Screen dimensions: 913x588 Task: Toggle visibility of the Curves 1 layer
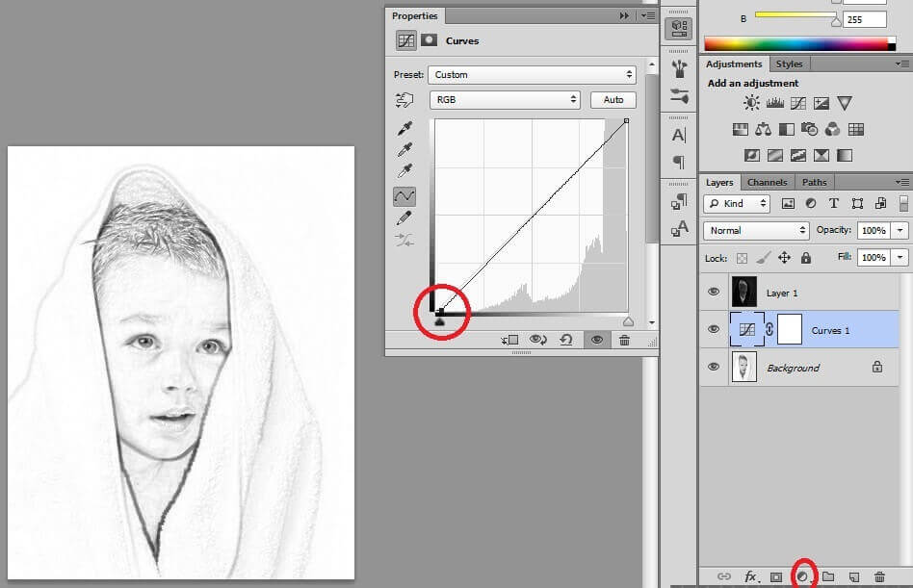(x=714, y=329)
